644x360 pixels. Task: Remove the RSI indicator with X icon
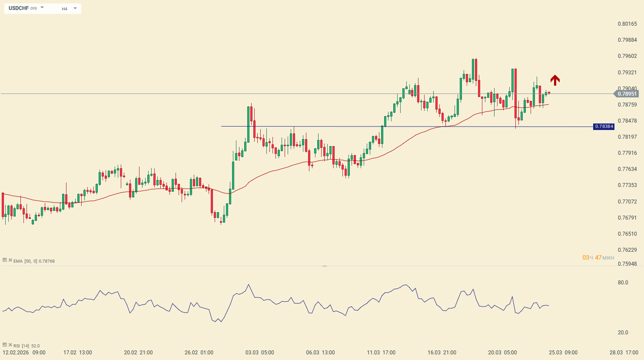(10, 345)
